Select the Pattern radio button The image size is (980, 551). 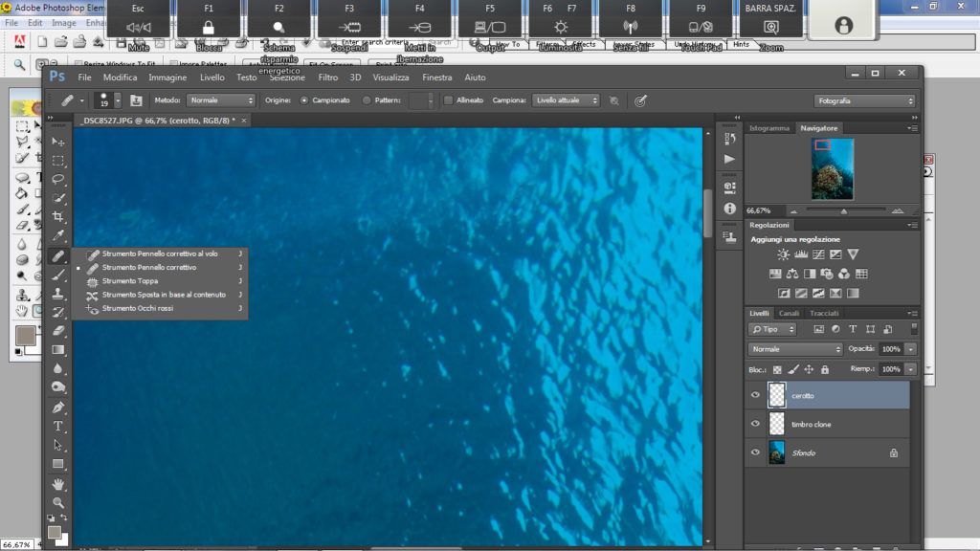coord(367,100)
